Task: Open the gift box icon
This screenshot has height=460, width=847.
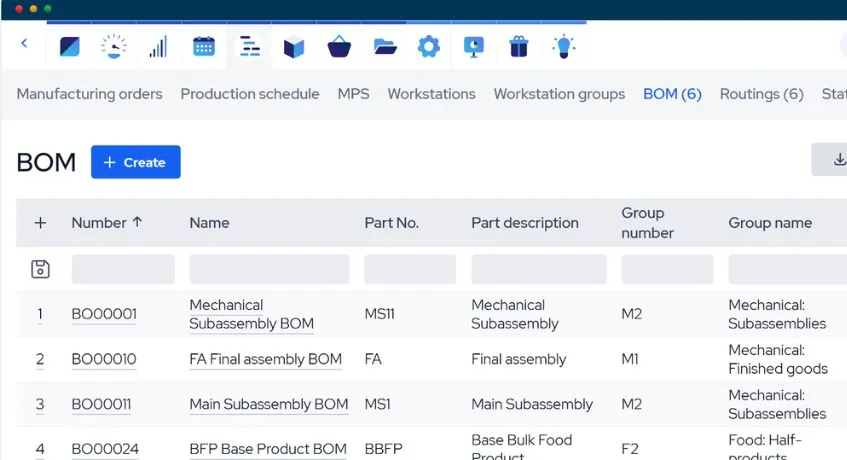Action: click(x=519, y=47)
